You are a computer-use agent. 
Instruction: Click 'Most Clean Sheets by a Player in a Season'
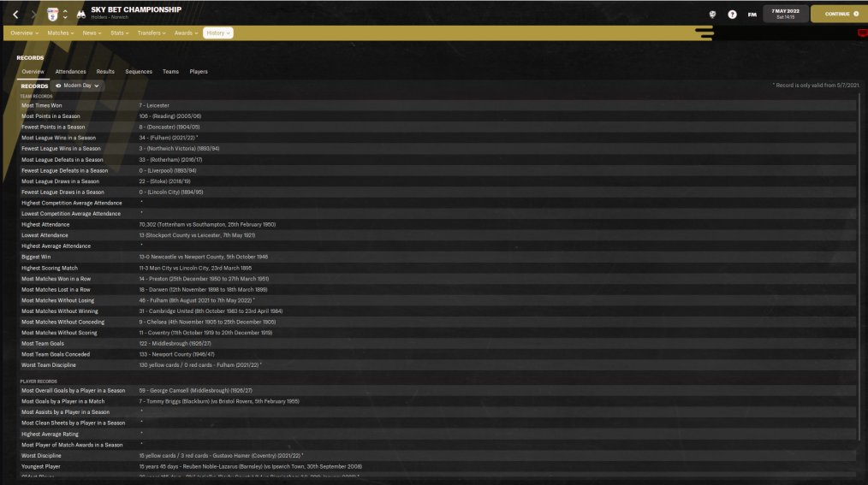click(x=73, y=423)
